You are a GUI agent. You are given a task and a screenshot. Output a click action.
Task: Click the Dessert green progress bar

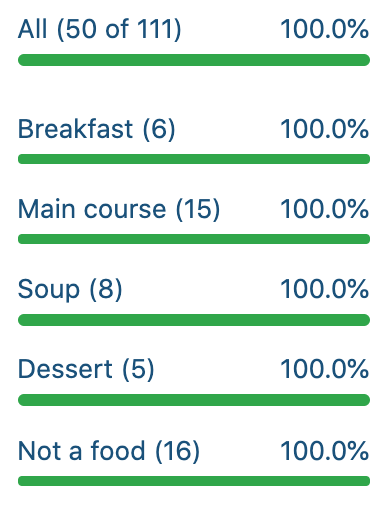pos(194,400)
